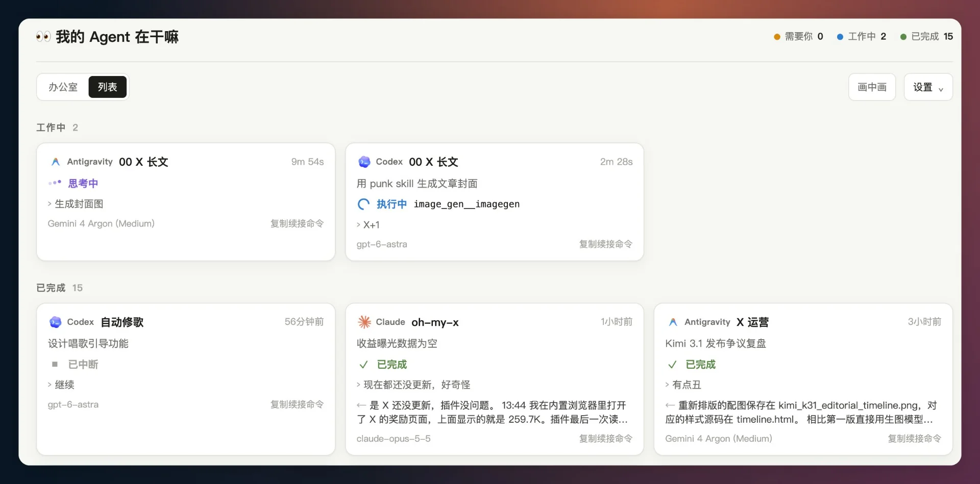Click the 56分钟前 timestamp

(x=304, y=322)
